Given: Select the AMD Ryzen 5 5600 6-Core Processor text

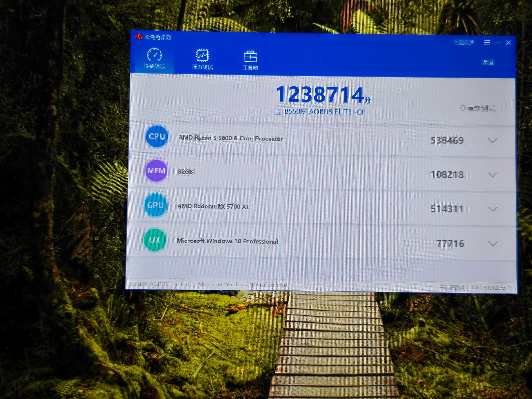Looking at the screenshot, I should point(231,138).
